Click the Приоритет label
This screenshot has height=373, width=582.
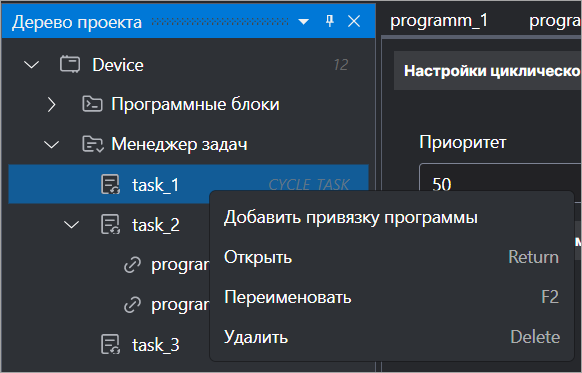[x=462, y=142]
